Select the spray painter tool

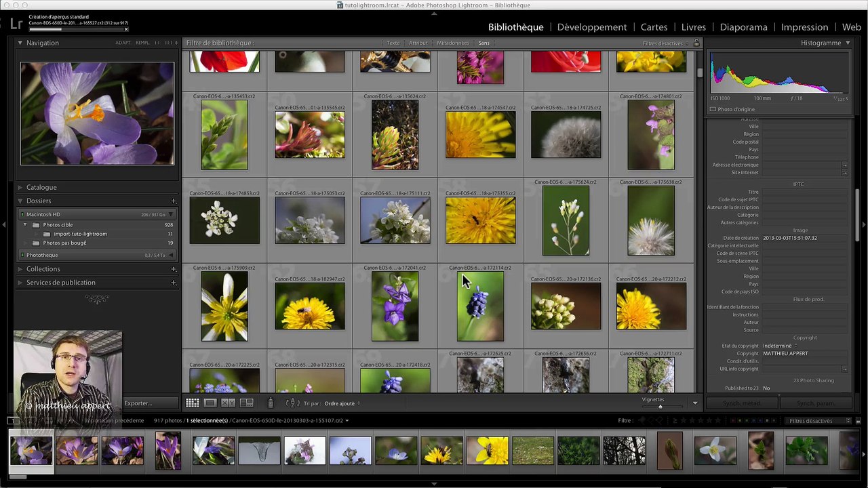pyautogui.click(x=271, y=403)
